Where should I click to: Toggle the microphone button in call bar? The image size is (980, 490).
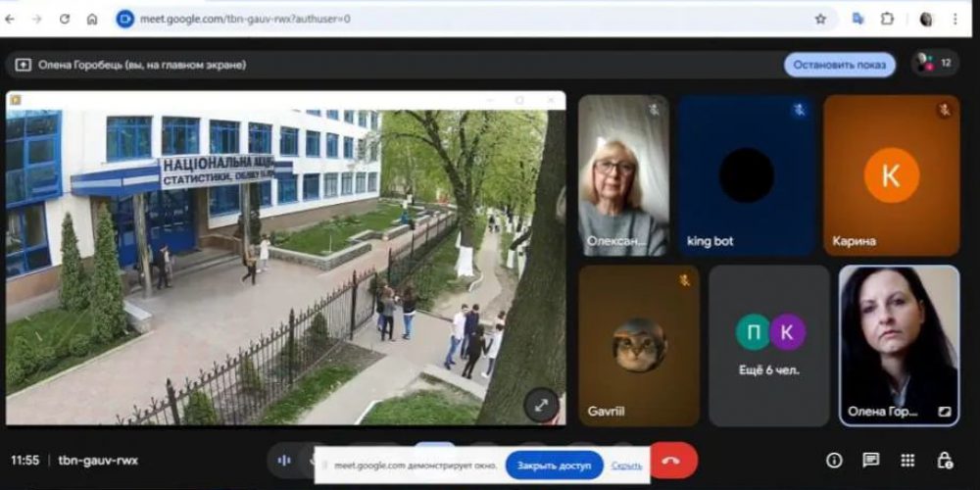click(x=285, y=460)
